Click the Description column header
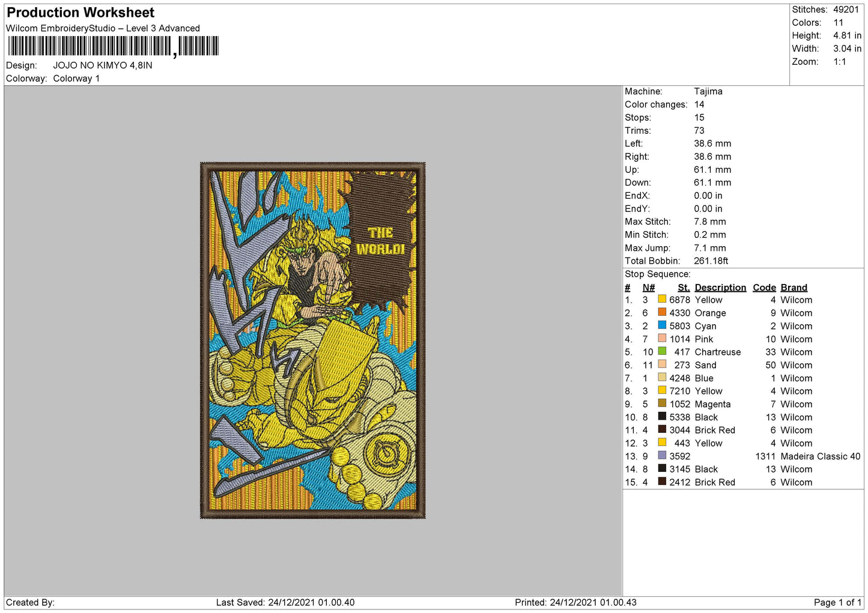The image size is (868, 613). [x=720, y=288]
